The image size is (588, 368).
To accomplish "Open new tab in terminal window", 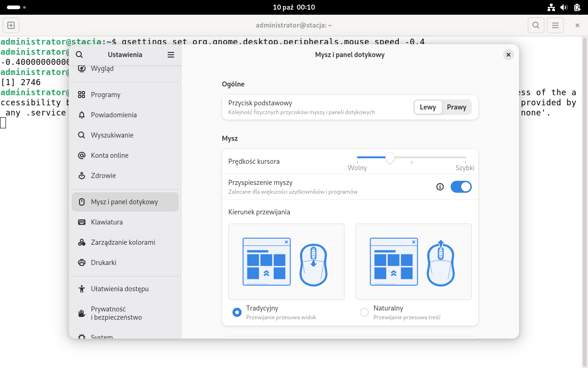I will click(x=11, y=25).
